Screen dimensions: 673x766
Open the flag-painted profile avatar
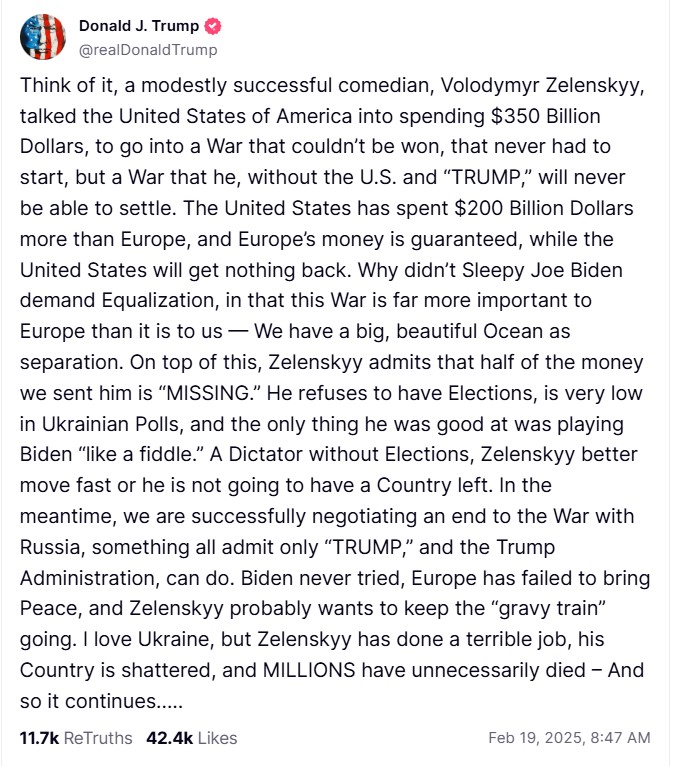tap(42, 37)
